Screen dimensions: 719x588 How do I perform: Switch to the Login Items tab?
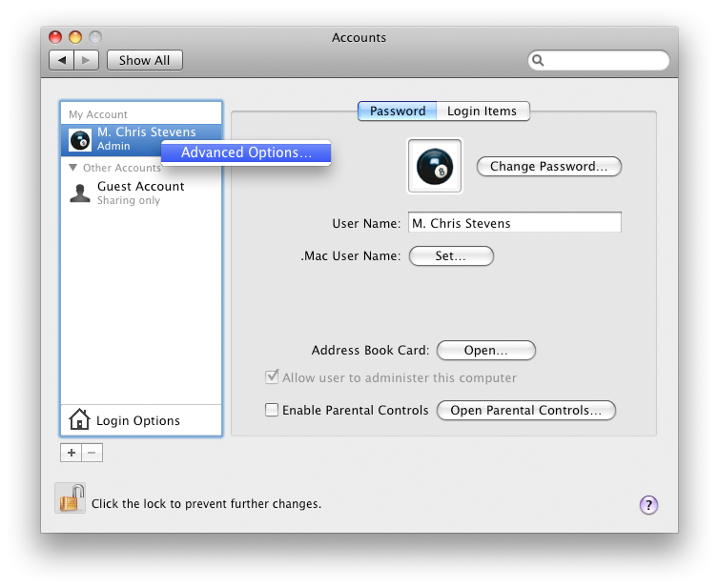[482, 111]
